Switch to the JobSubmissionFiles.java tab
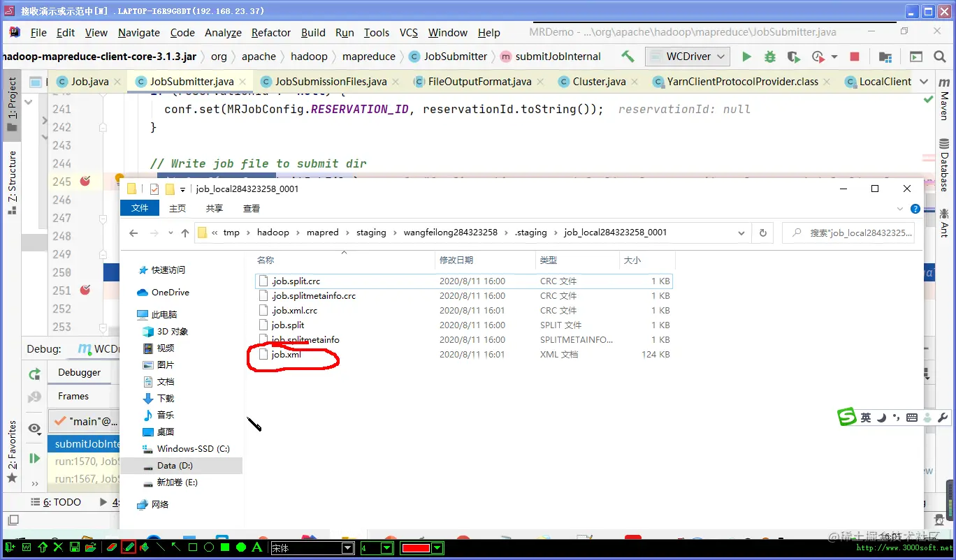The image size is (956, 560). pyautogui.click(x=331, y=82)
